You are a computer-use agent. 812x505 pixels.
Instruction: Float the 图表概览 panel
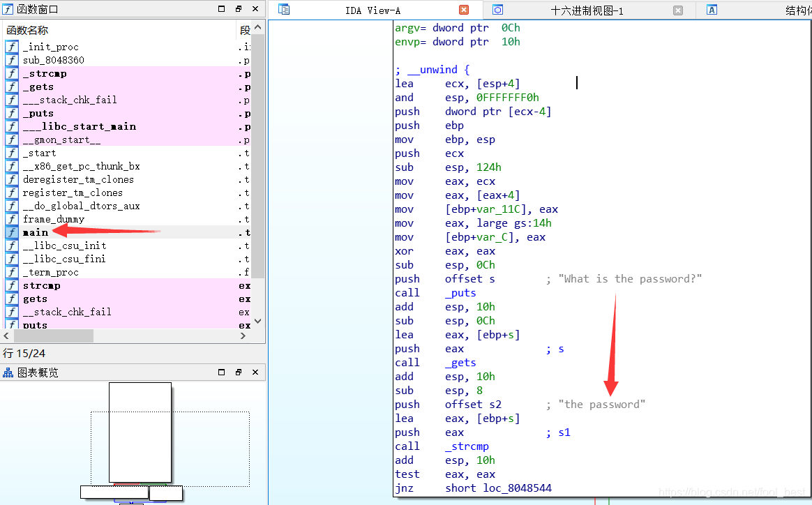(x=238, y=372)
